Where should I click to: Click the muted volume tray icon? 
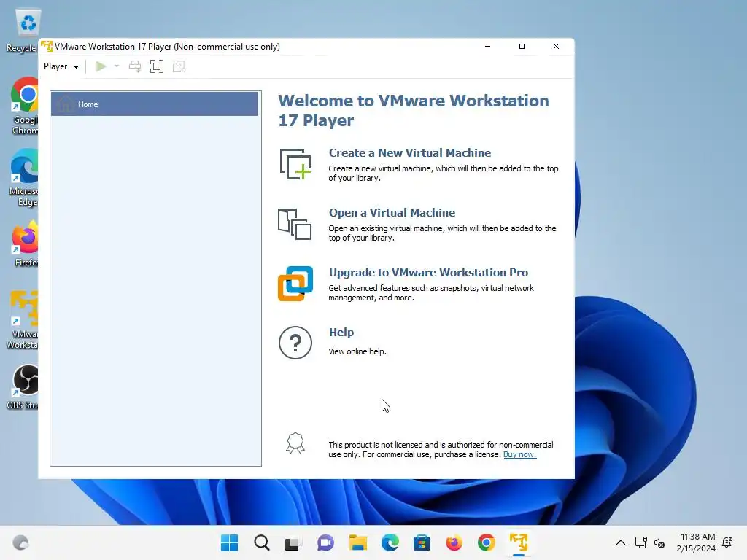click(x=659, y=542)
